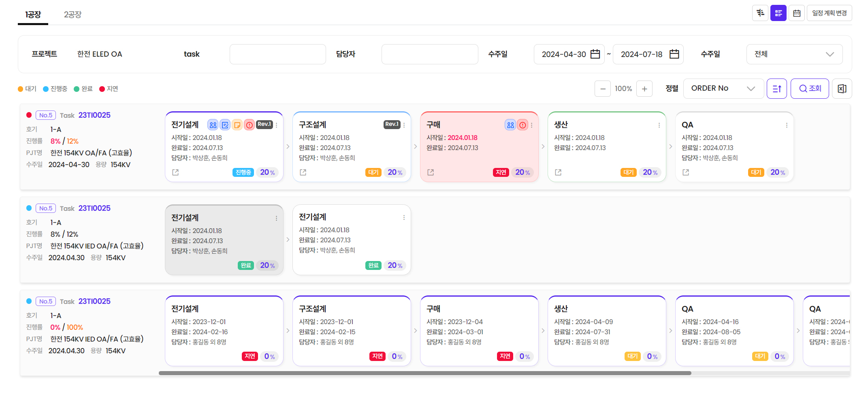Click the ascending sort order icon
Image resolution: width=868 pixels, height=397 pixels.
pos(776,89)
